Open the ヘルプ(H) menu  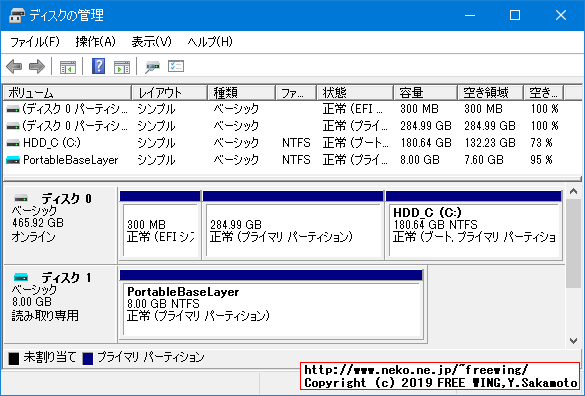(210, 42)
